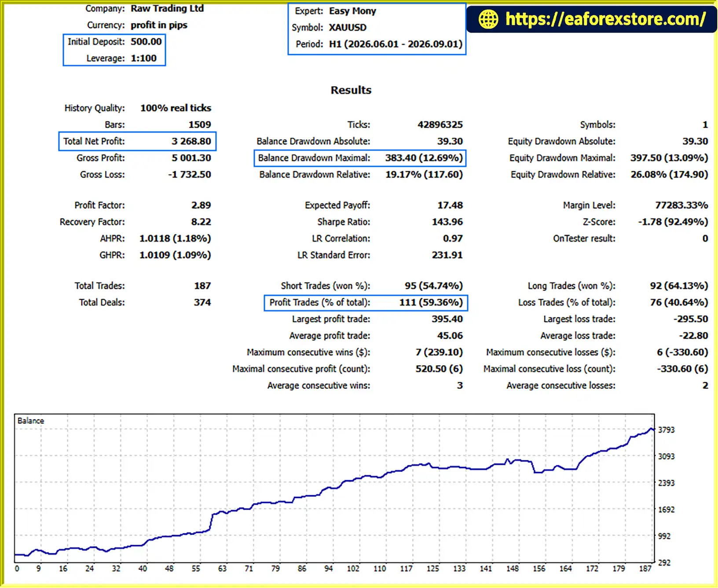Screen dimensions: 718x588
Task: Select the Expert name Easy Mony
Action: click(x=352, y=11)
